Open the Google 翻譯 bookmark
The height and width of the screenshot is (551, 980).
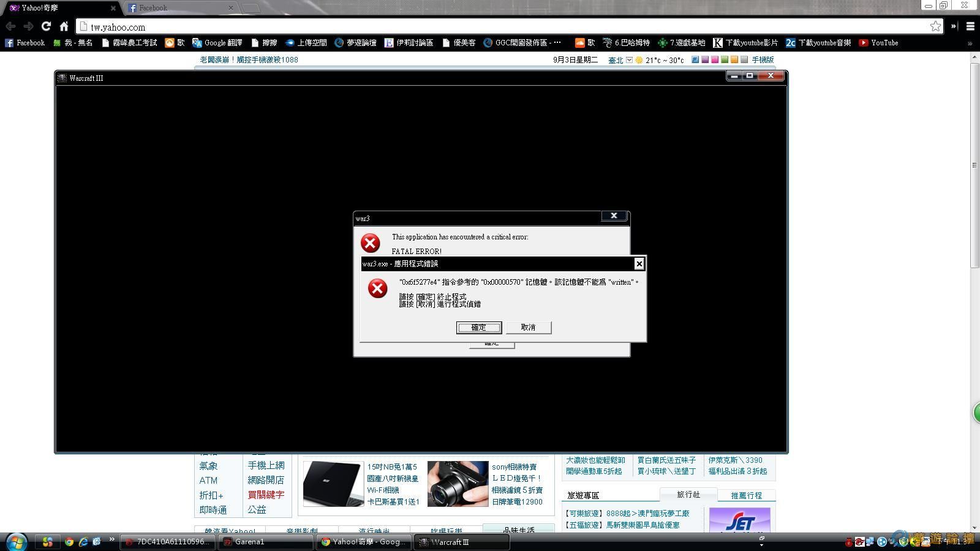click(x=217, y=43)
